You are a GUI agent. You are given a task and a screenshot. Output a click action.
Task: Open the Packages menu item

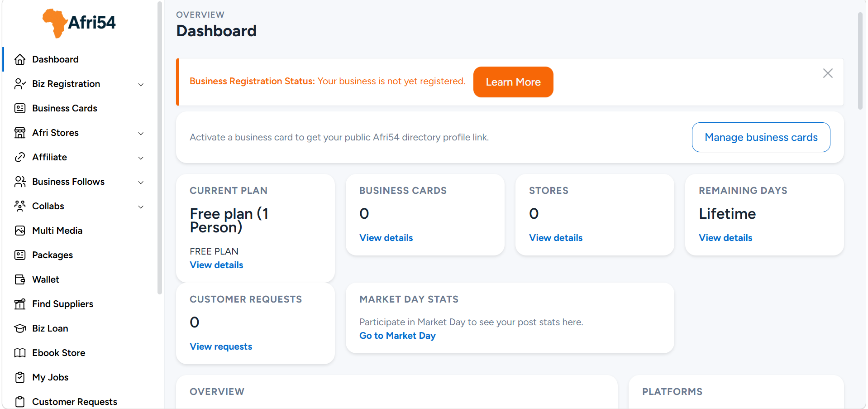coord(52,255)
